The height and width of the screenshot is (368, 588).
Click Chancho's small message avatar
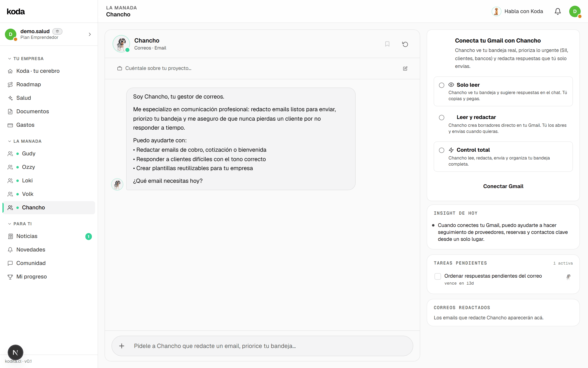[x=117, y=184]
